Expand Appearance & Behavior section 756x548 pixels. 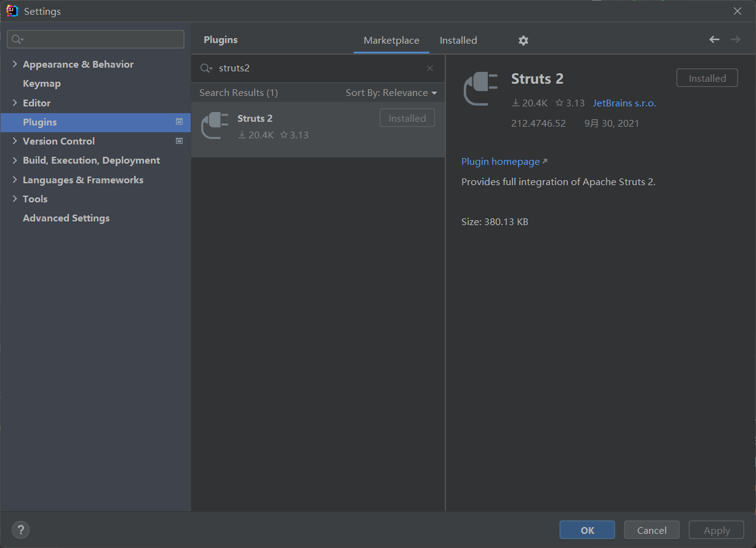click(x=15, y=64)
